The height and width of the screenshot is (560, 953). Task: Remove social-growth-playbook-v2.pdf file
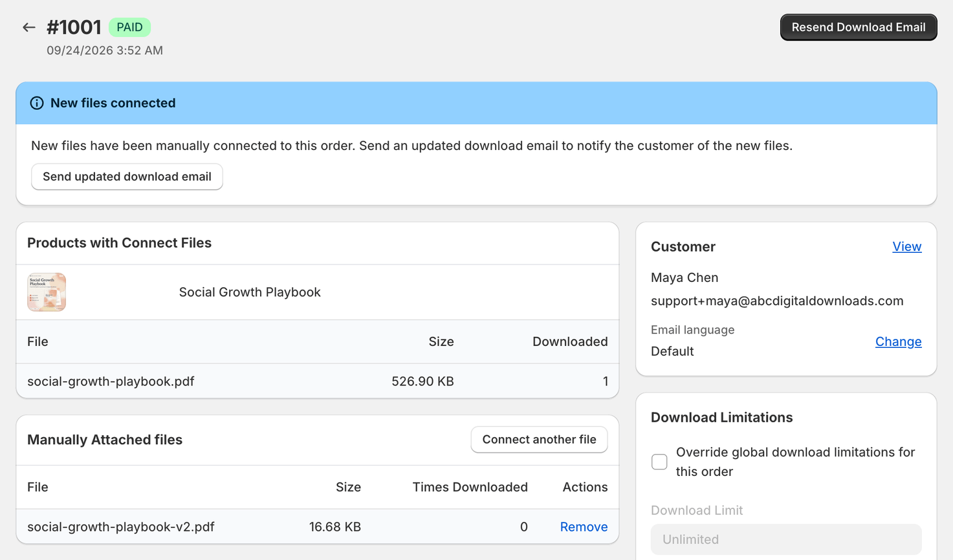click(x=584, y=526)
